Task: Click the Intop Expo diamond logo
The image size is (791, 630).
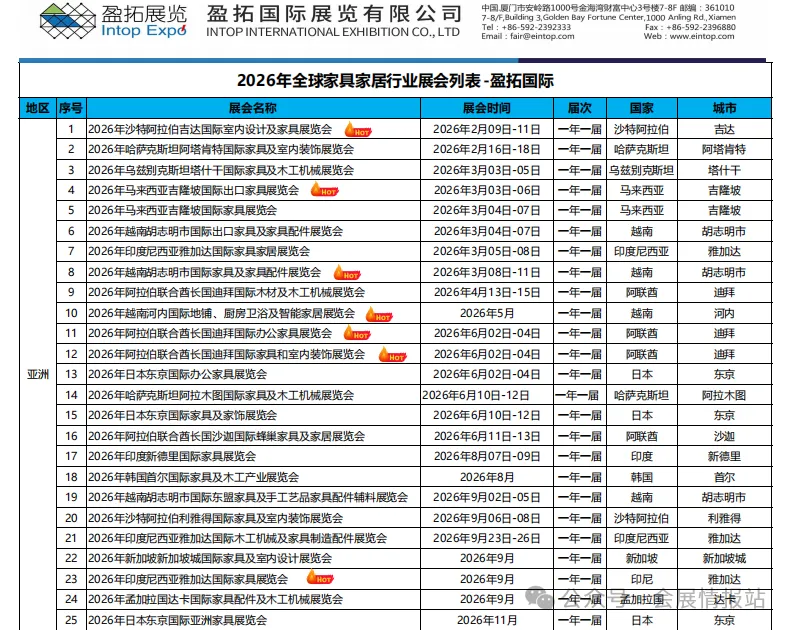Action: [68, 21]
